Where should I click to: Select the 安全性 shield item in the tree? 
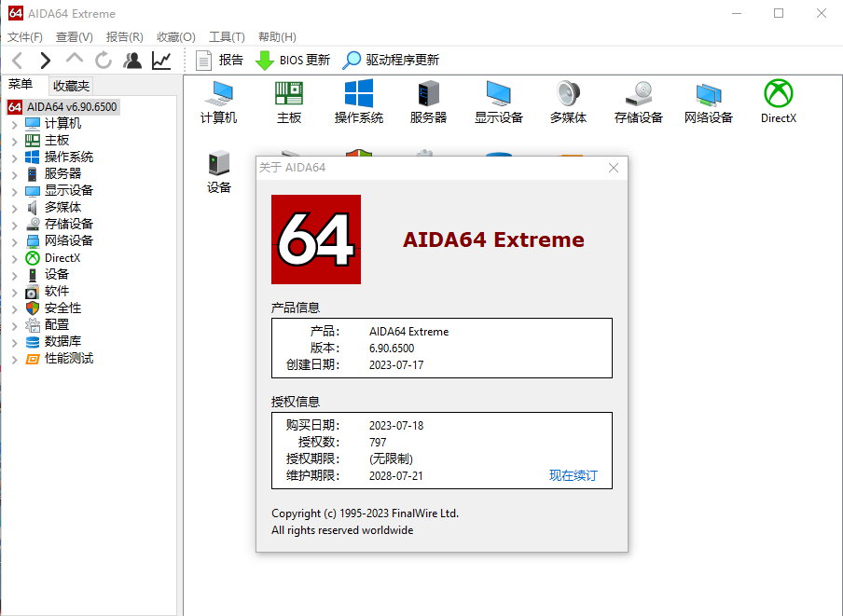point(62,308)
